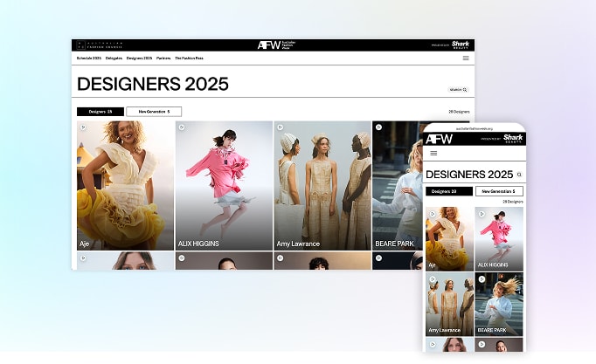Click the desktop search magnifier button
This screenshot has height=364, width=596.
point(459,89)
